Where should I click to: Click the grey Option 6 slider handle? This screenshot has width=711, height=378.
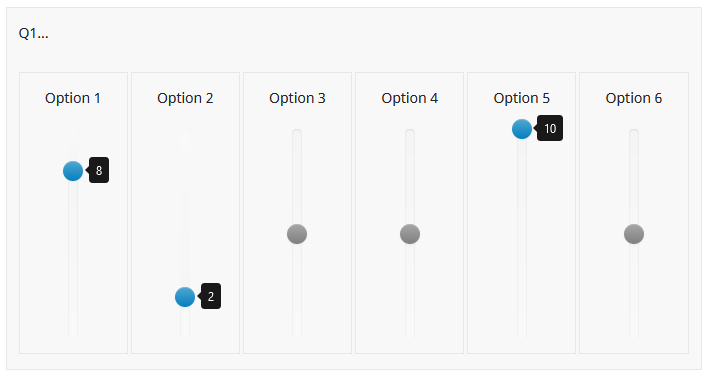click(x=634, y=234)
